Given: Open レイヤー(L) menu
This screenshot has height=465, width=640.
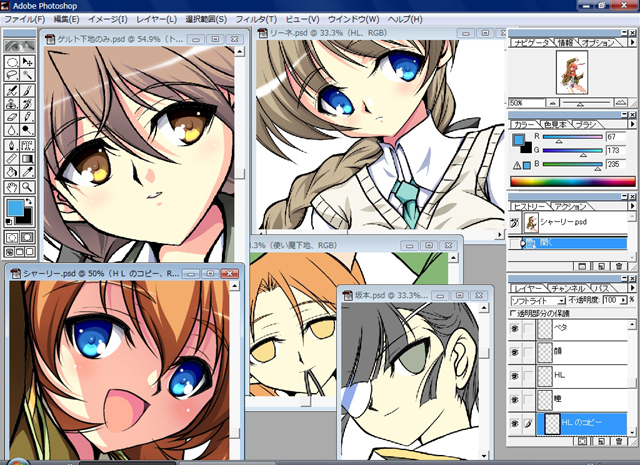Looking at the screenshot, I should pos(156,20).
